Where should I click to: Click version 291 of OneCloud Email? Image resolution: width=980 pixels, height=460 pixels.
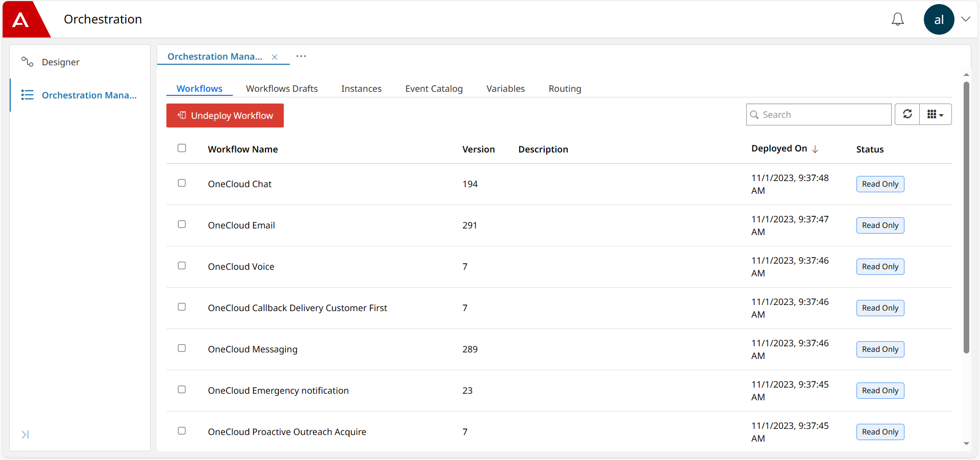pos(470,225)
